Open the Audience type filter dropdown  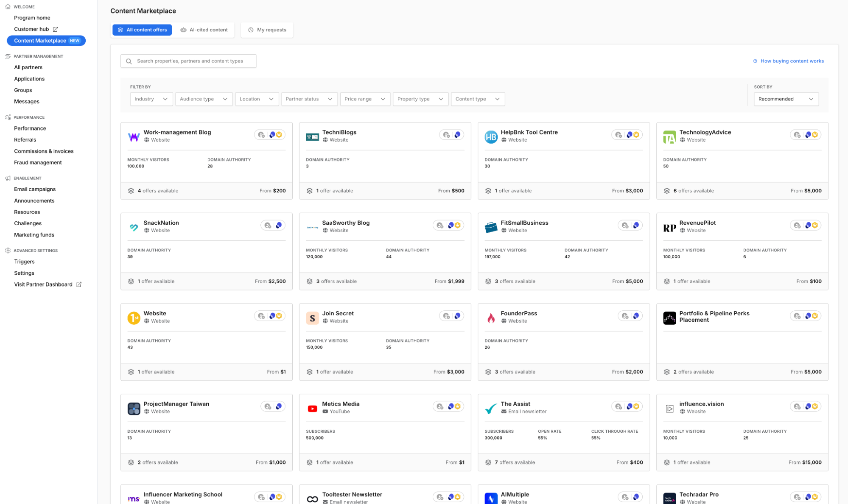click(x=204, y=99)
